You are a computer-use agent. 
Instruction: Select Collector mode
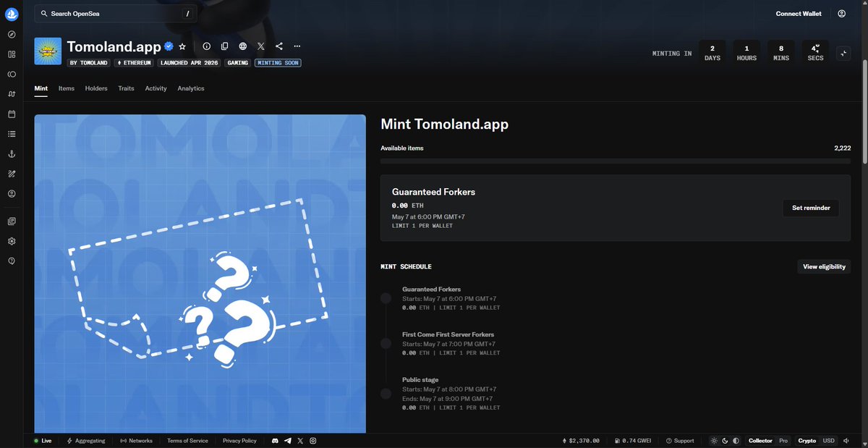click(x=760, y=441)
